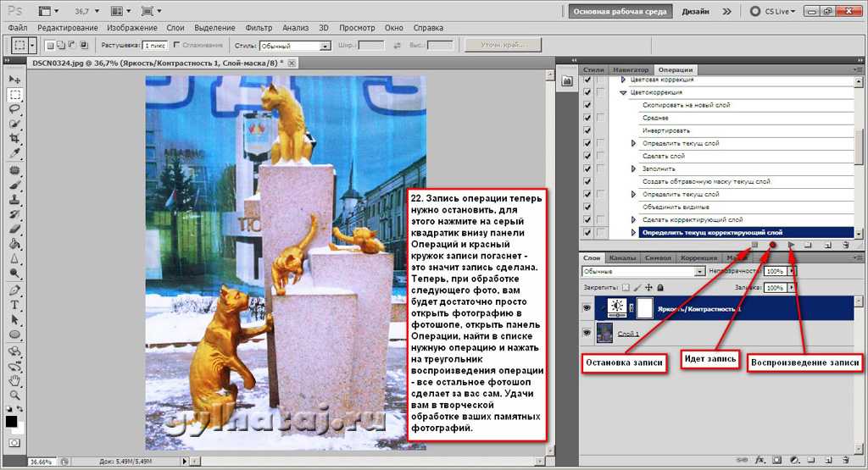Collapse the Цветокоррекция action group
The width and height of the screenshot is (868, 470).
(x=623, y=92)
